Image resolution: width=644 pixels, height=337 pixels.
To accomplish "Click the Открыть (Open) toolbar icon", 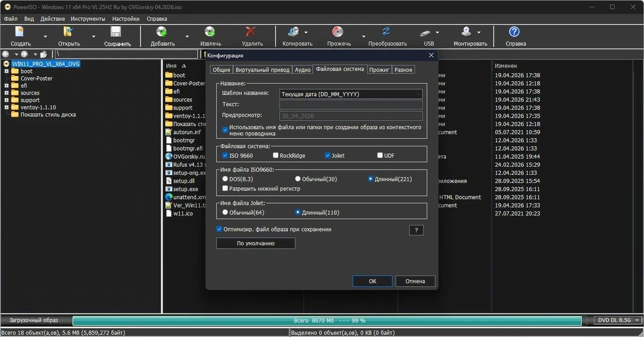I will [68, 32].
